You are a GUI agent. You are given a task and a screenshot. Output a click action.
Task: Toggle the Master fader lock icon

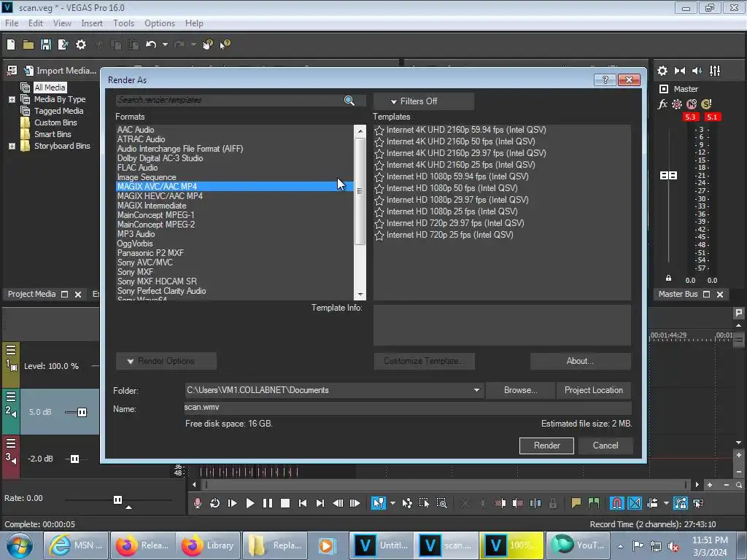coord(668,278)
